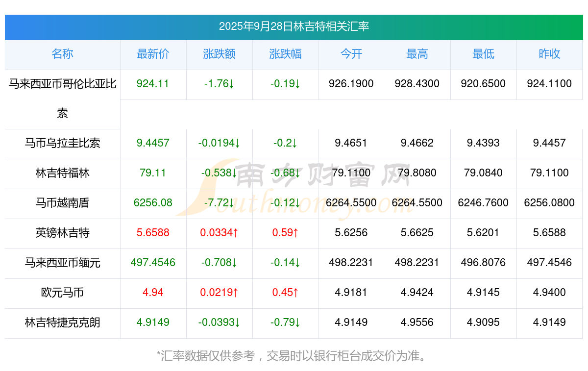Click the title banner 2025年9月28日林吉特相关汇率
The width and height of the screenshot is (588, 371).
pyautogui.click(x=294, y=26)
